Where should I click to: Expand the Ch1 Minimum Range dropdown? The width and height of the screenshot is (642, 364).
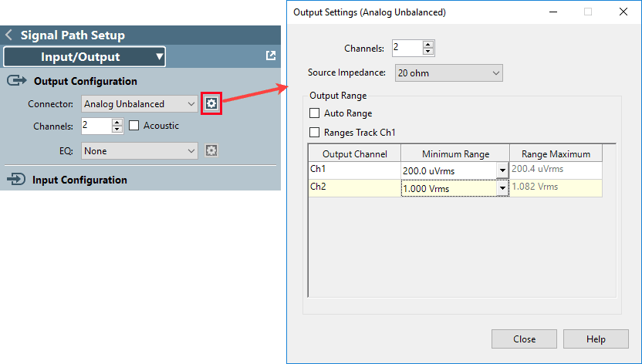click(x=502, y=170)
